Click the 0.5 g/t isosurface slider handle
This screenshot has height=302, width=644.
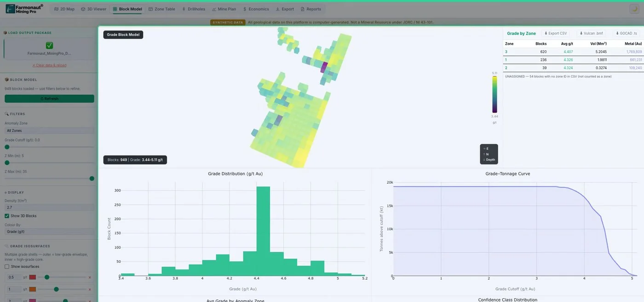[x=47, y=277]
